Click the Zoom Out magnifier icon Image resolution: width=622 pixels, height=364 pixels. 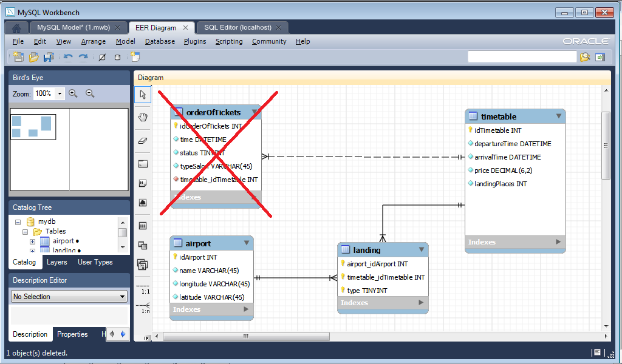(x=90, y=93)
